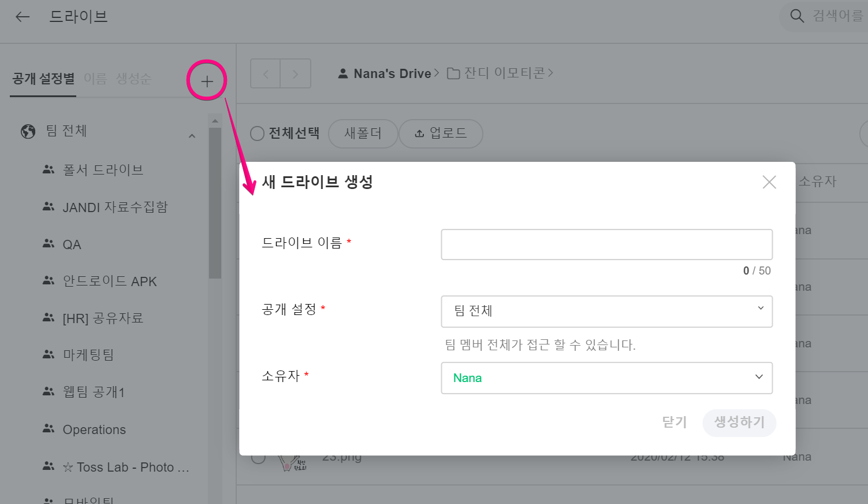Switch to the 생성순 sort tab
Image resolution: width=868 pixels, height=504 pixels.
(x=133, y=79)
